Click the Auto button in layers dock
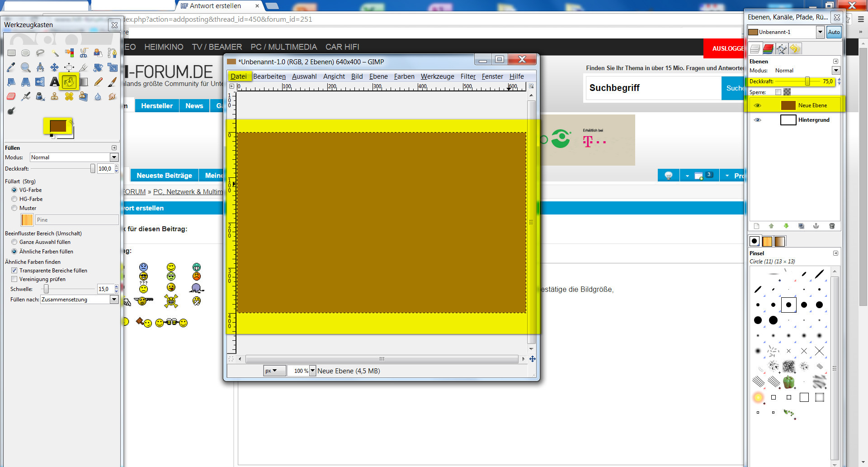The width and height of the screenshot is (868, 467). pos(834,32)
